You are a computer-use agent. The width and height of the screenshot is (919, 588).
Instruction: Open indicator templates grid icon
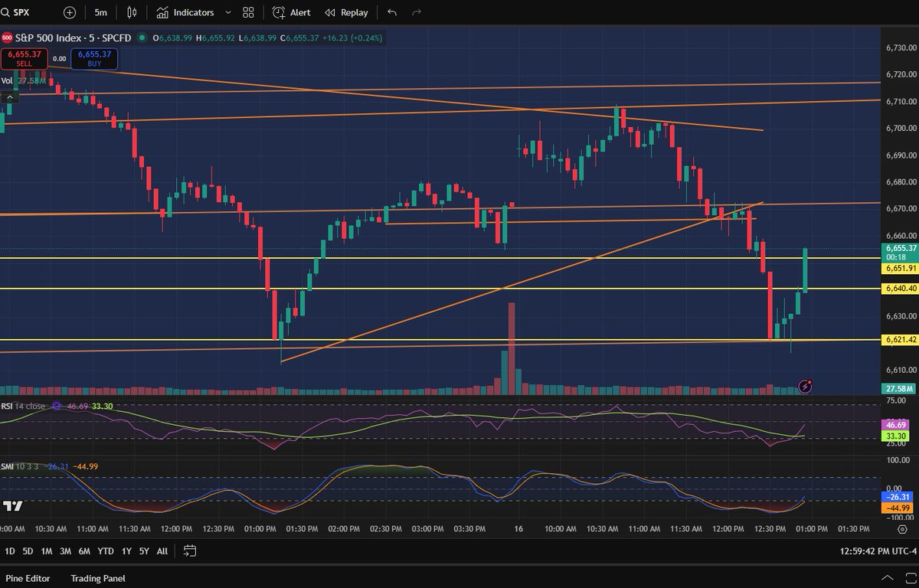248,12
